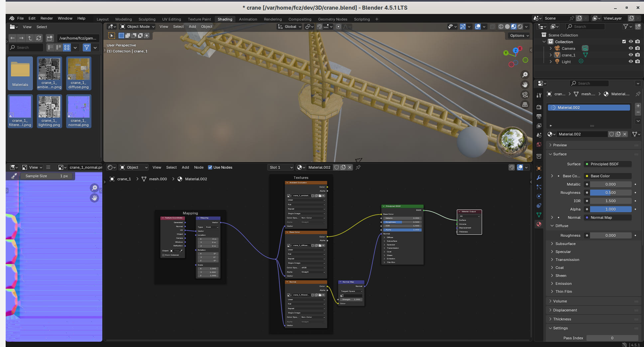Uncheck the Use Nodes checkbox

(x=210, y=167)
